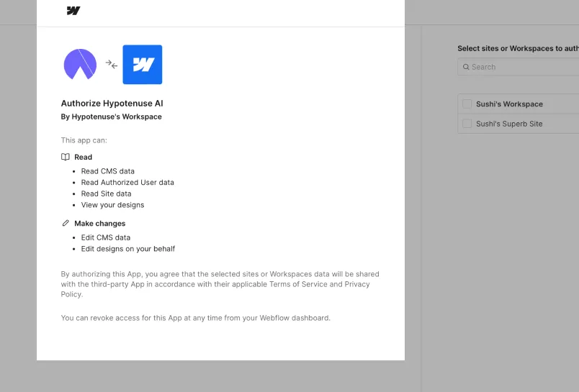Viewport: 579px width, 392px height.
Task: Click the "Sushi's Superb Site" label
Action: tap(509, 124)
